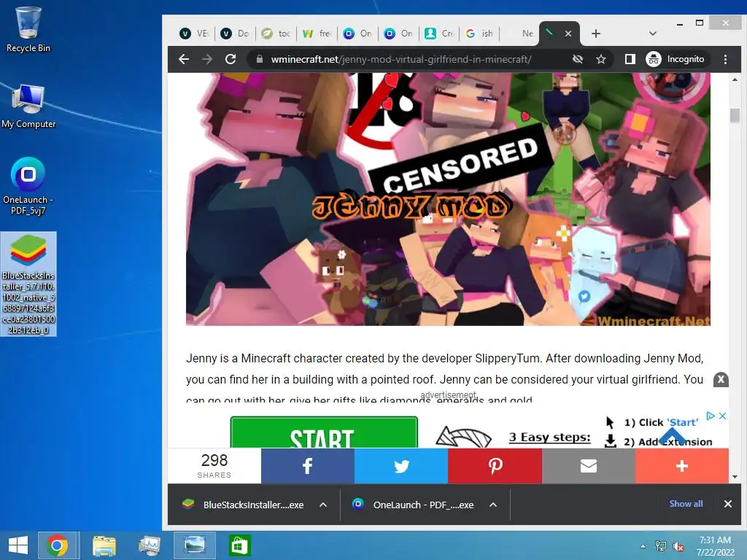The image size is (747, 560).
Task: Select the BlueStacksInstaller desktop icon
Action: (28, 284)
